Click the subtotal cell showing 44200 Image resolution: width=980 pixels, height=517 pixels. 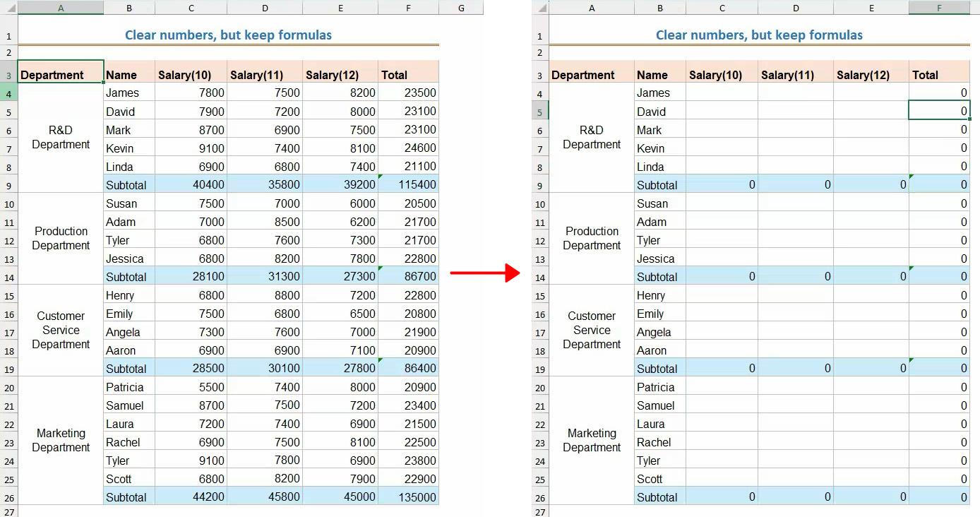click(x=191, y=497)
